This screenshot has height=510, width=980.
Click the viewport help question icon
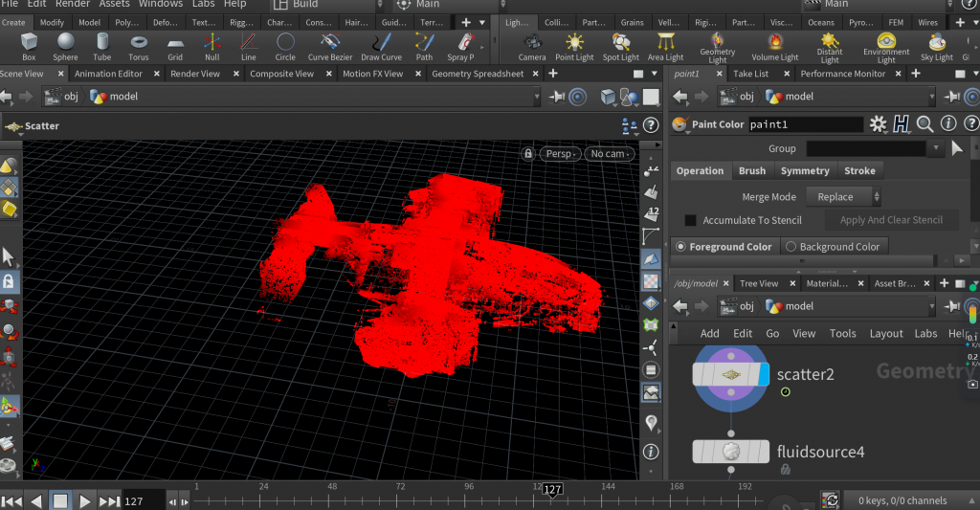[x=651, y=125]
